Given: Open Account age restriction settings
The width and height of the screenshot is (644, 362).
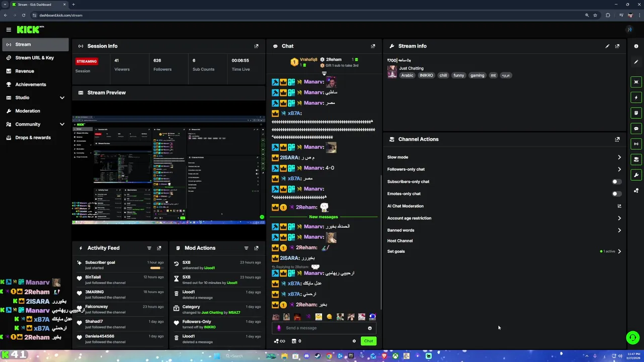Looking at the screenshot, I should pos(504,218).
